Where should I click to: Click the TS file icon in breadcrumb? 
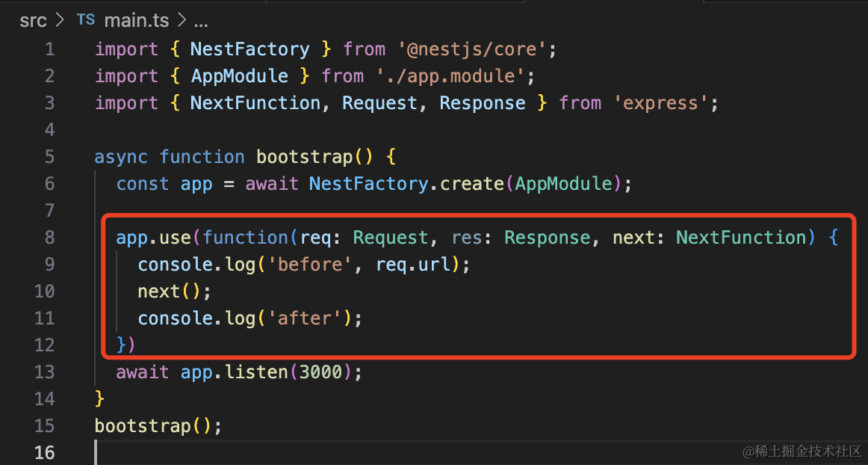click(86, 20)
